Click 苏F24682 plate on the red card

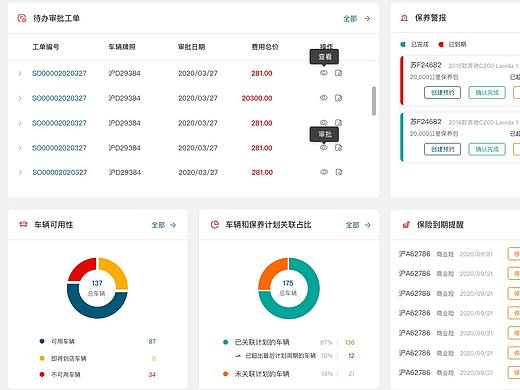coord(426,65)
